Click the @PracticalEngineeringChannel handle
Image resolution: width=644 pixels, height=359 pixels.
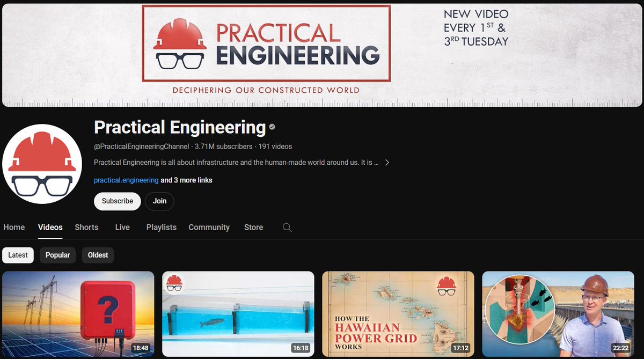(x=142, y=146)
